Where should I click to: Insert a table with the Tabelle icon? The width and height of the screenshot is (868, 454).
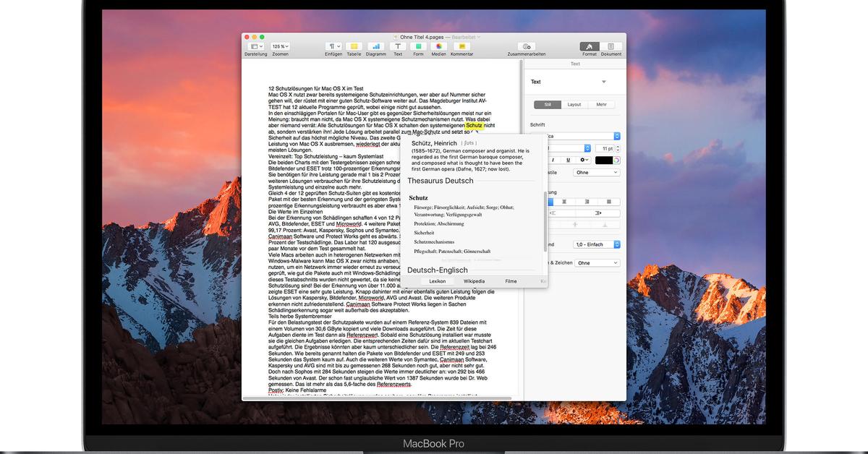point(354,46)
